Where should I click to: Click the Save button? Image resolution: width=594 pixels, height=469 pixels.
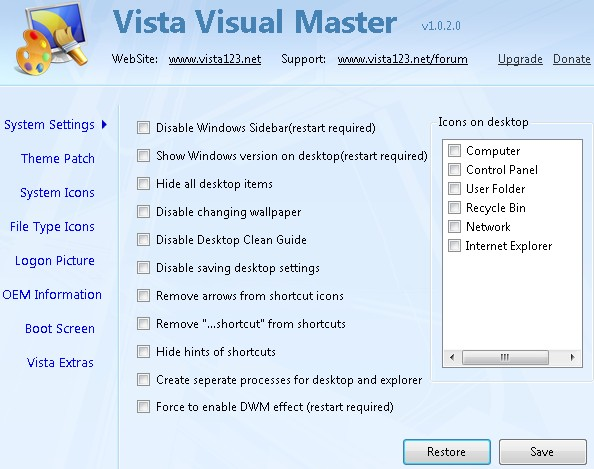point(542,452)
